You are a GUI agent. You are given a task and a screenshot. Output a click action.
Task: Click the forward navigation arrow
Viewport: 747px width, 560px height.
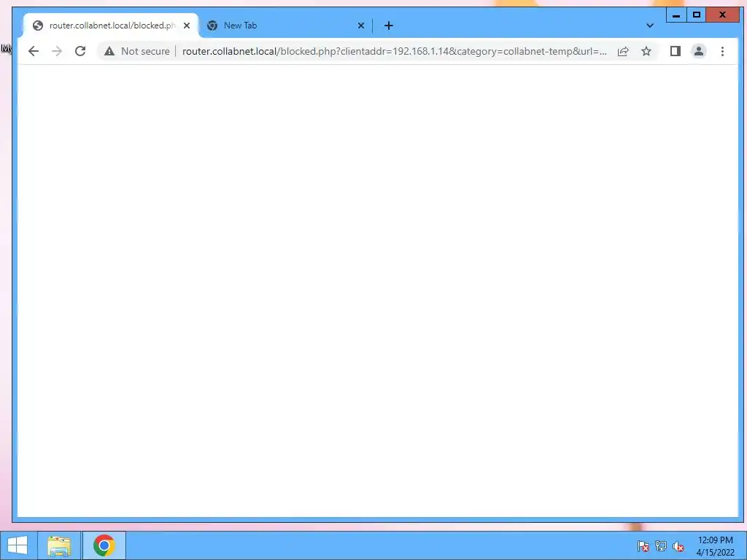click(x=57, y=51)
